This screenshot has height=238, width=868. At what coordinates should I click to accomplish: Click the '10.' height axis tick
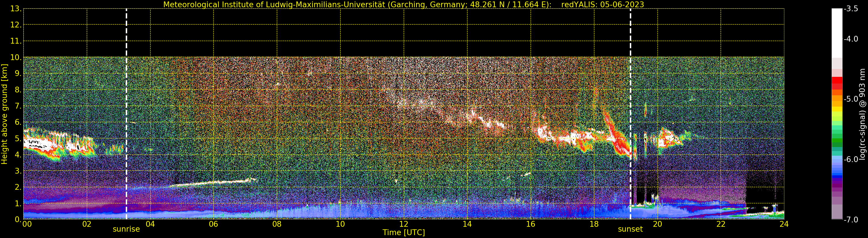pyautogui.click(x=16, y=57)
